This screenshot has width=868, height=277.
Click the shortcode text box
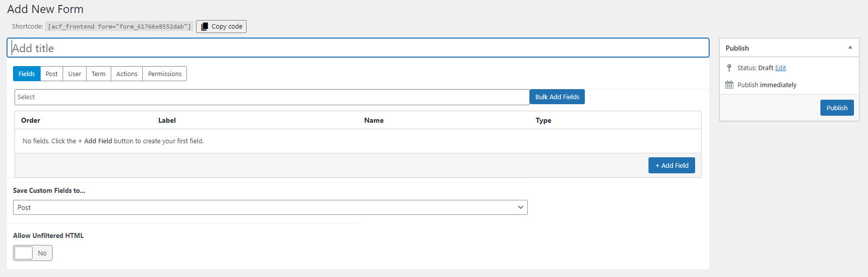pyautogui.click(x=119, y=27)
